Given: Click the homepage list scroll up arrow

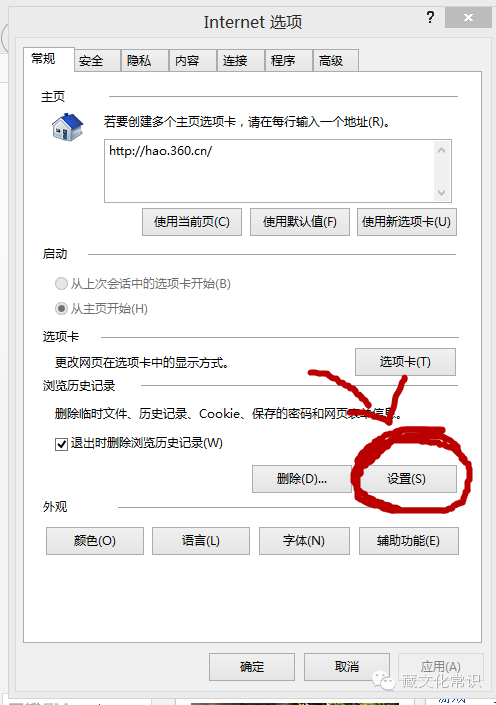Looking at the screenshot, I should tap(442, 150).
